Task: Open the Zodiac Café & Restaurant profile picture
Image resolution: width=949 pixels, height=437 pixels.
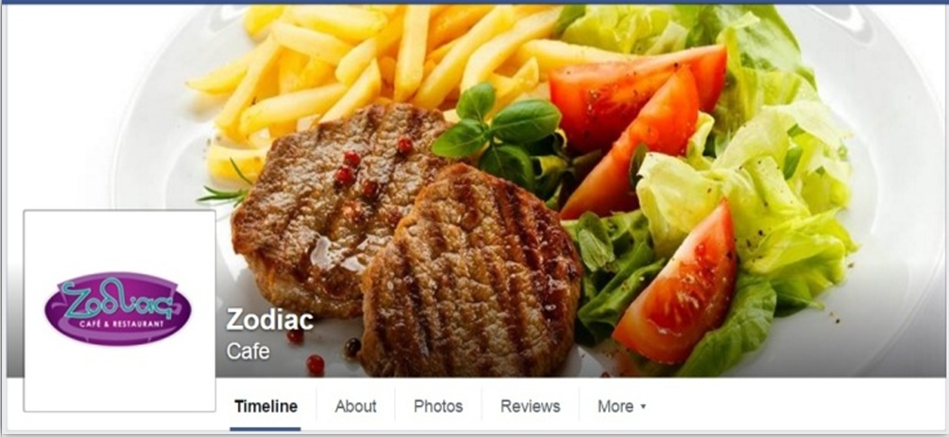Action: pos(119,311)
